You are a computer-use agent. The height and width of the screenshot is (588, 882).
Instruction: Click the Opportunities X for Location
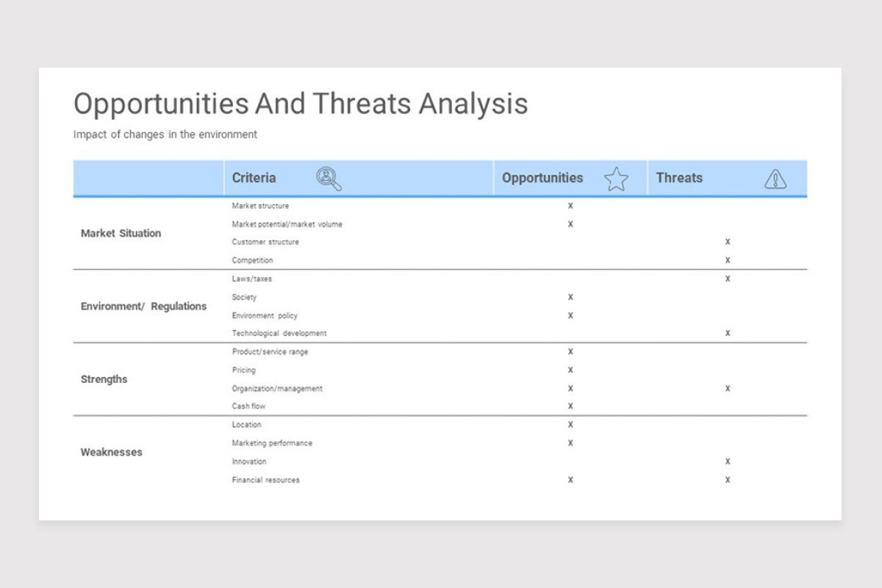570,424
